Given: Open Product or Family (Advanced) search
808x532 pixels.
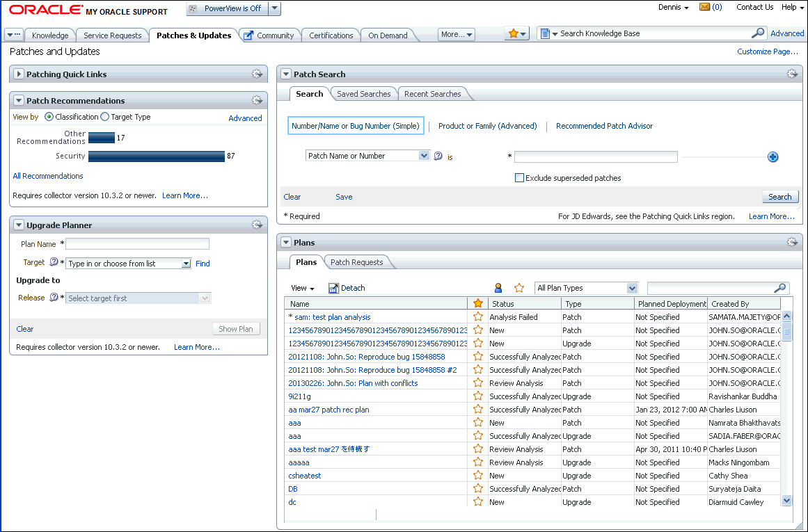Looking at the screenshot, I should [487, 126].
